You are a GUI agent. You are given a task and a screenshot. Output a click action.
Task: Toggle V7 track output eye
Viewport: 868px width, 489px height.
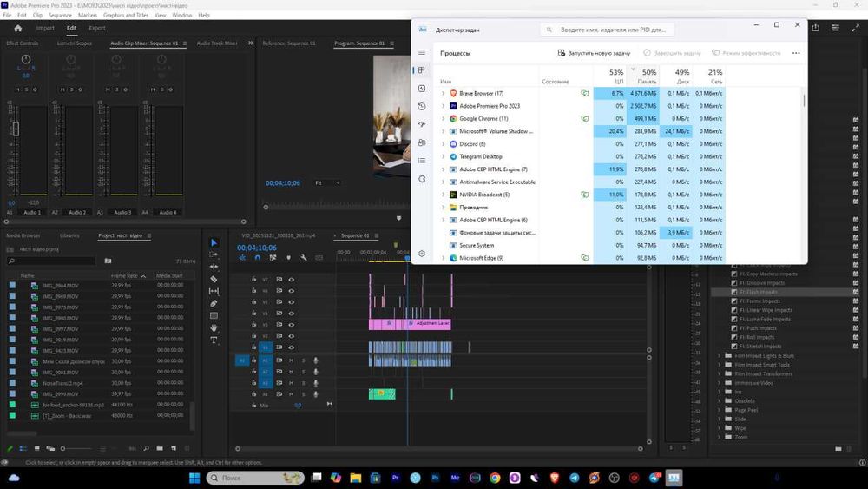[x=291, y=280]
